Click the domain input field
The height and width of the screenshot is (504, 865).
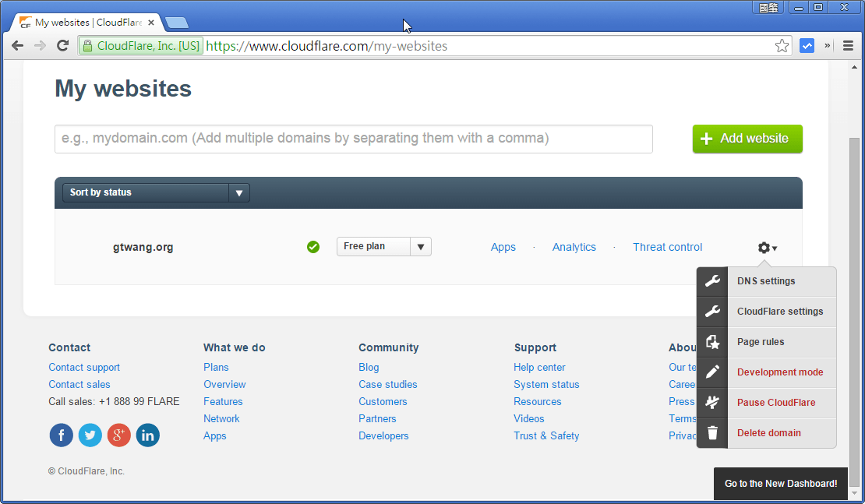click(353, 139)
